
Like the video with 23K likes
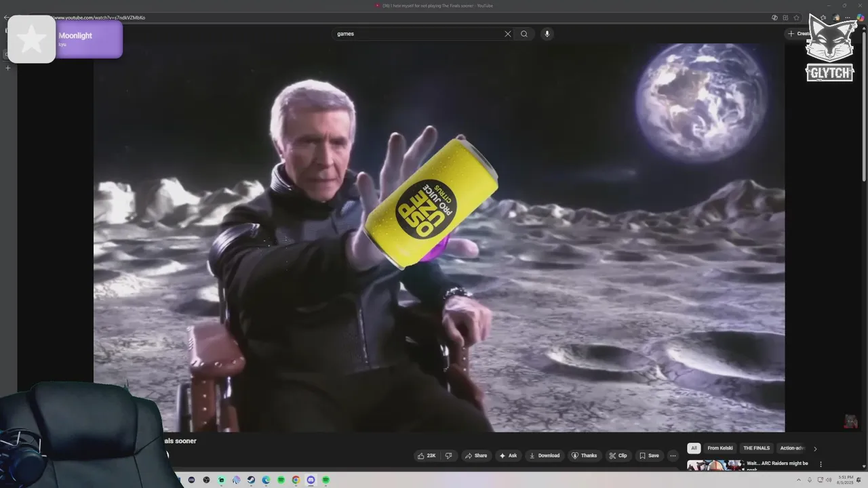coord(427,455)
